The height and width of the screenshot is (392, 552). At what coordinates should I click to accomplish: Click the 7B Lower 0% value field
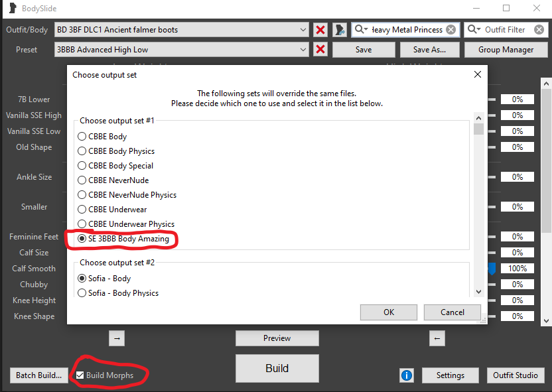coord(517,99)
